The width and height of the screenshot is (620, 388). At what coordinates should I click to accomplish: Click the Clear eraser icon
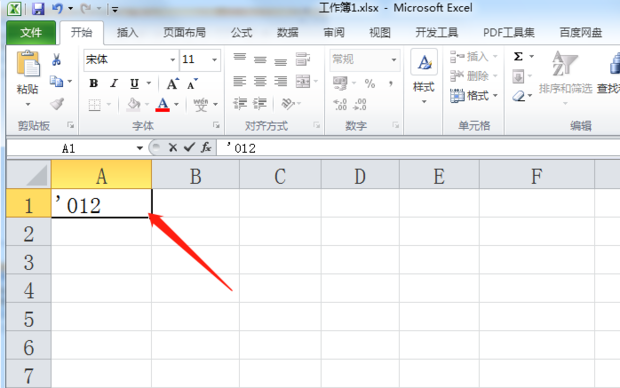tap(518, 96)
